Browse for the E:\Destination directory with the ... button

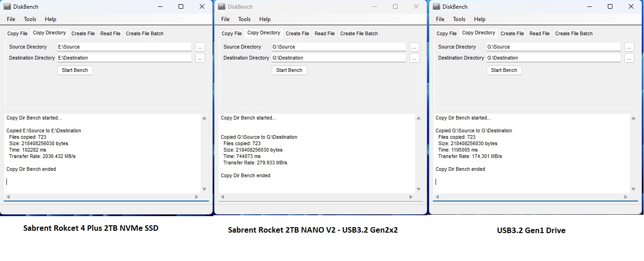200,58
